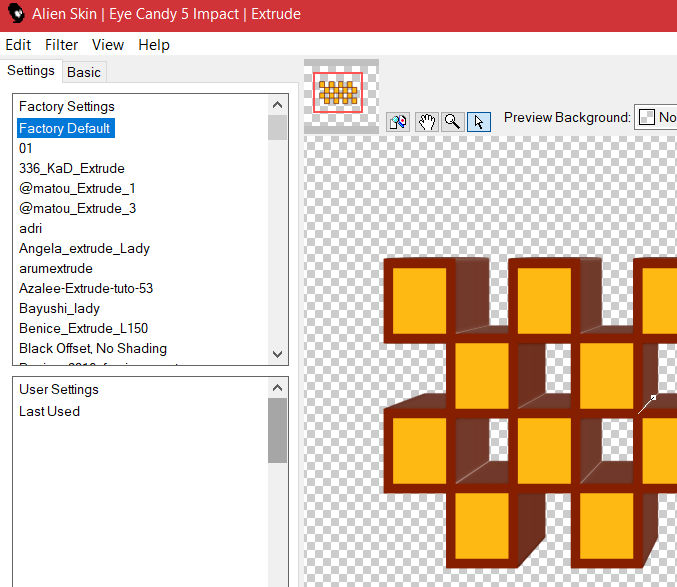Click the navigator preview thumbnail

pos(338,93)
